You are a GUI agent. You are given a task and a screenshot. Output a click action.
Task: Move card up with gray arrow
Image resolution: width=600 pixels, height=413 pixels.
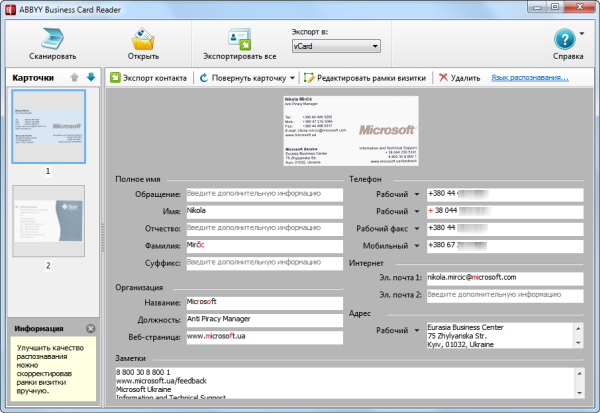(75, 77)
